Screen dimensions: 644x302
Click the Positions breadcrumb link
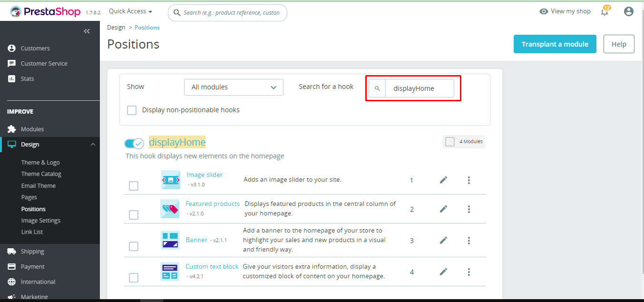[x=147, y=28]
